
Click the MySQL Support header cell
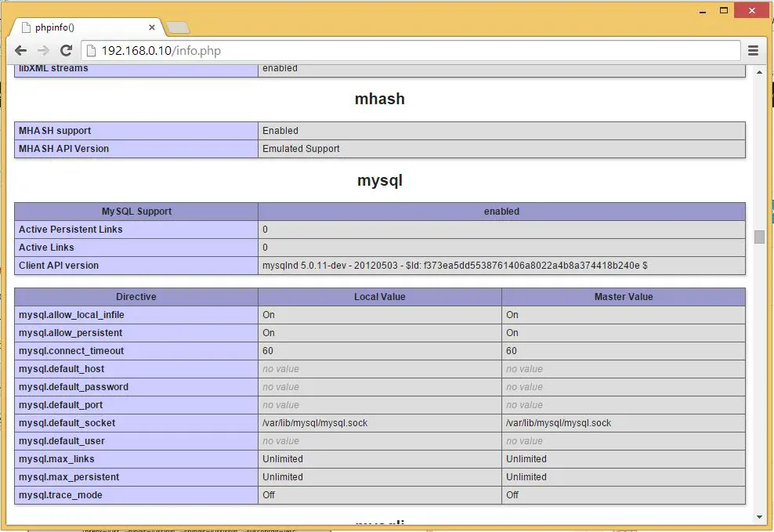click(x=136, y=212)
